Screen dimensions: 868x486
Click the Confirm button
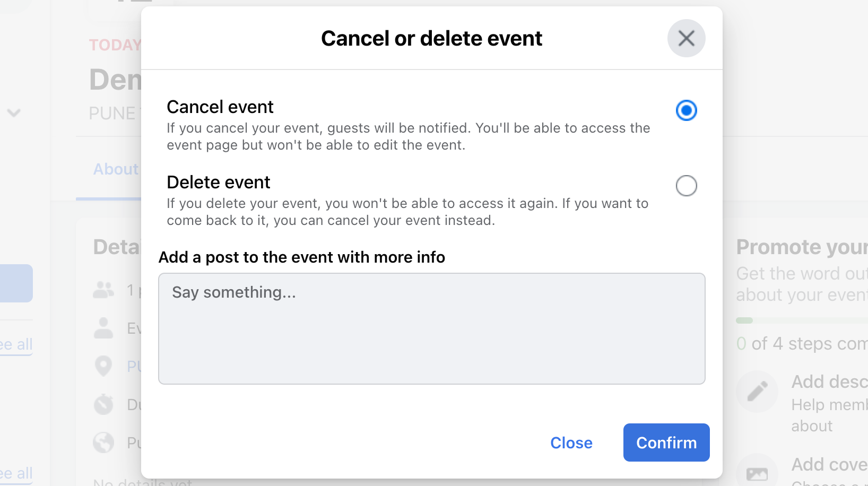click(666, 442)
